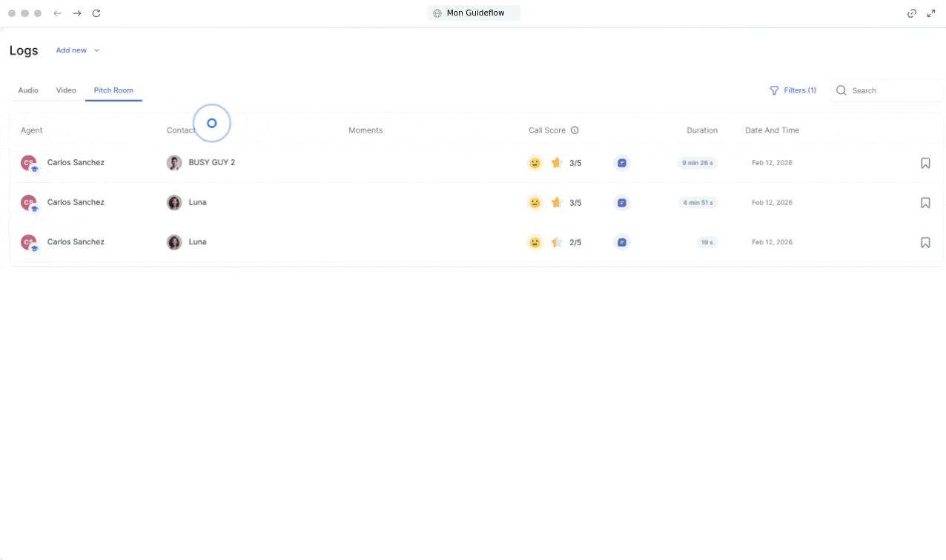The width and height of the screenshot is (946, 560).
Task: Bookmark the BUSY GUY 2 call log
Action: tap(924, 163)
